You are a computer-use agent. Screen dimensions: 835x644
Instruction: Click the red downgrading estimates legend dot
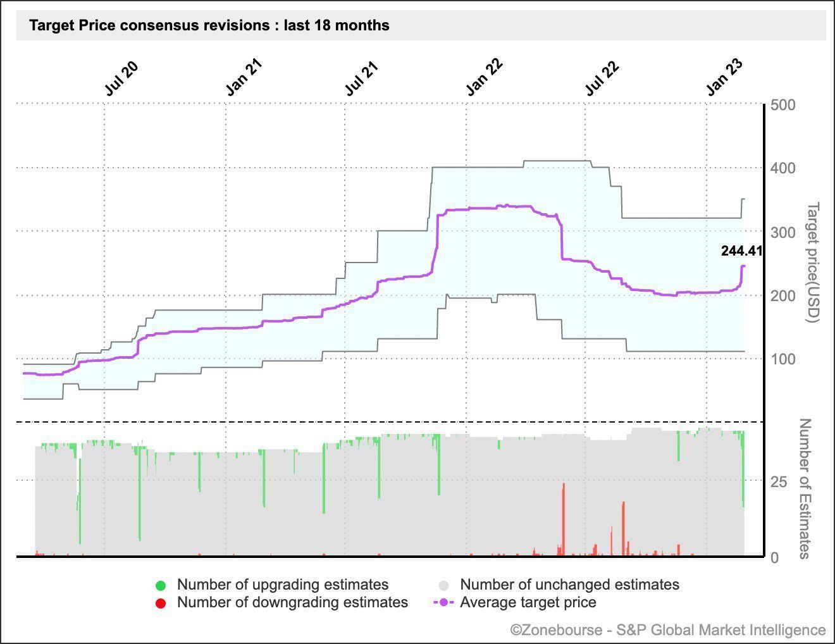pyautogui.click(x=161, y=603)
